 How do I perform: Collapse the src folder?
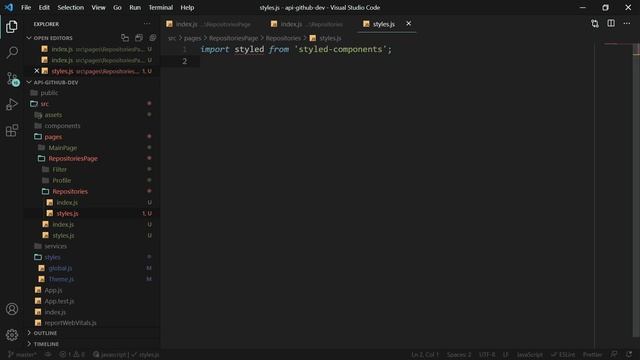tap(44, 104)
